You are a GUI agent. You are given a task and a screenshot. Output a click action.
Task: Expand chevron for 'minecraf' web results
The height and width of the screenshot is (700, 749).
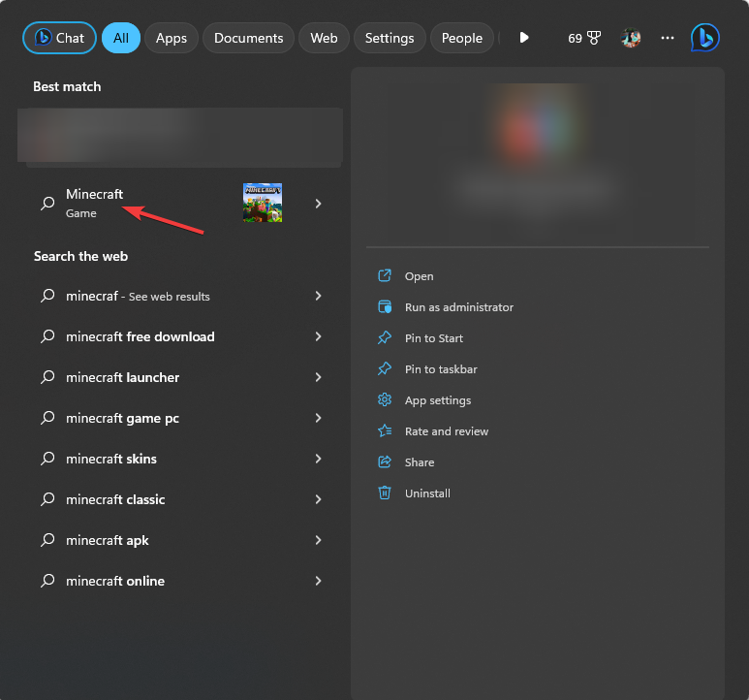click(318, 296)
